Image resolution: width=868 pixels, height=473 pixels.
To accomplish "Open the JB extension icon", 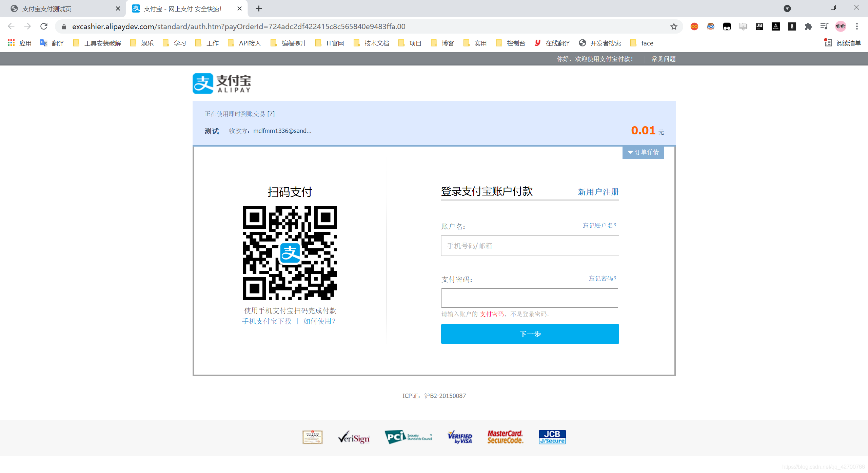I will pos(759,26).
